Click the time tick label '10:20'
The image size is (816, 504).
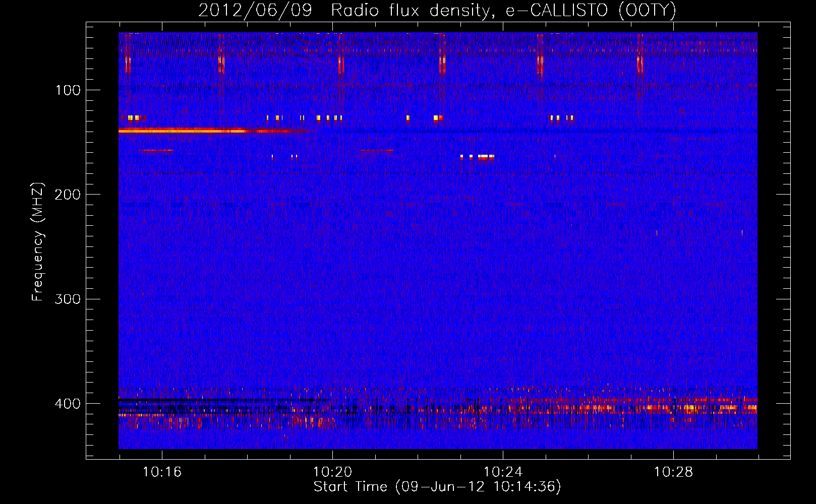332,472
